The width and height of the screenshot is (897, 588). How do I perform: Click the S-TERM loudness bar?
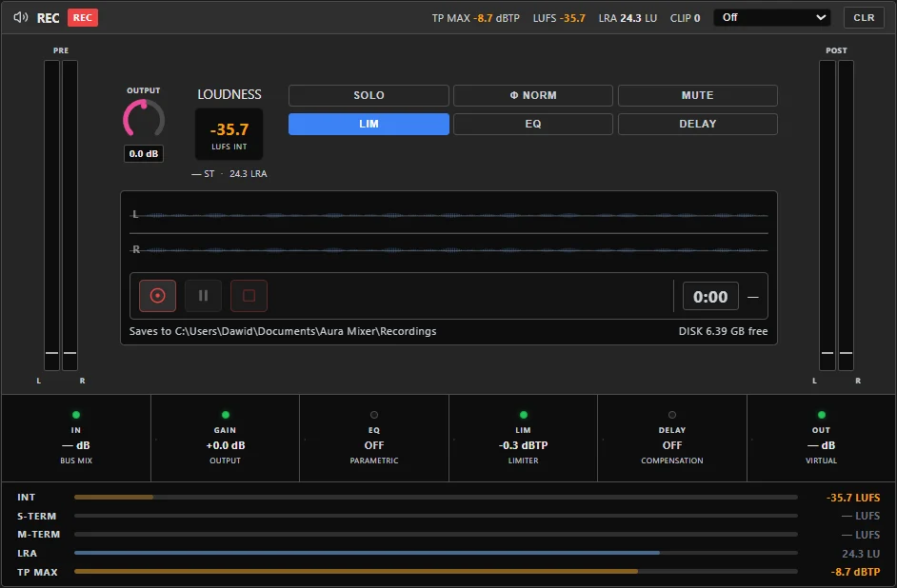point(436,516)
